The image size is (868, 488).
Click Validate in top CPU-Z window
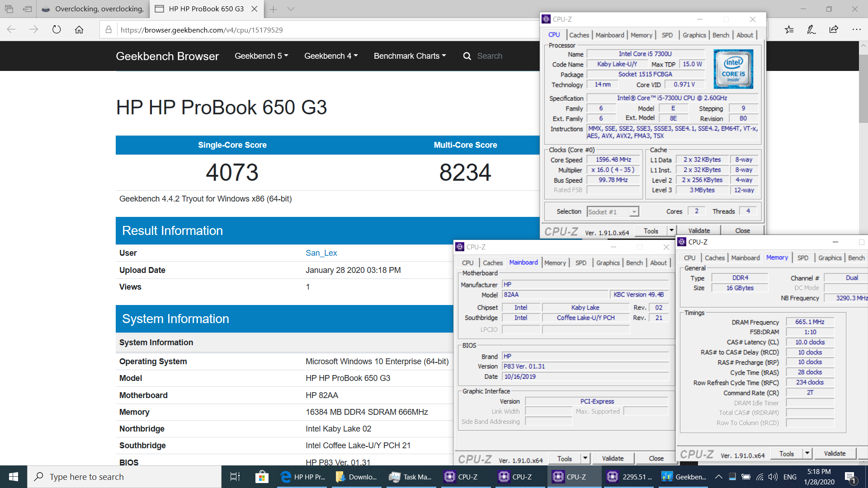point(699,230)
